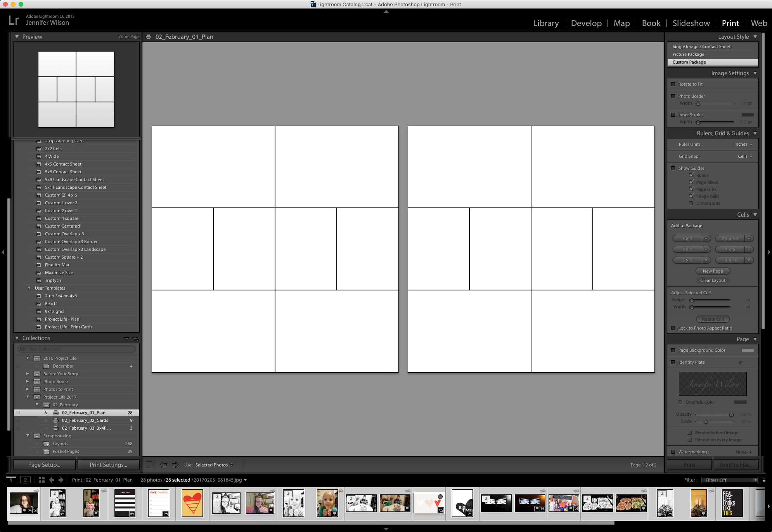This screenshot has width=772, height=532.
Task: Click the first page square icon in toolbar
Action: [149, 465]
